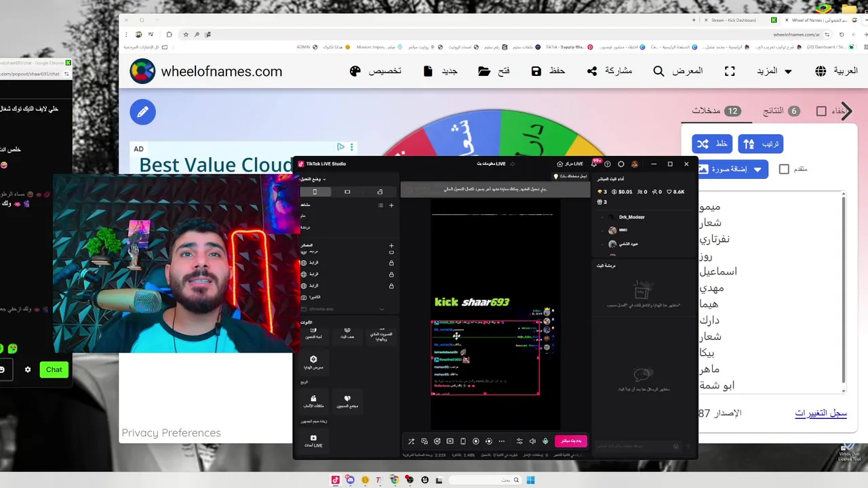Open the سجل التغييرات changelog link
This screenshot has width=868, height=488.
pos(821,413)
